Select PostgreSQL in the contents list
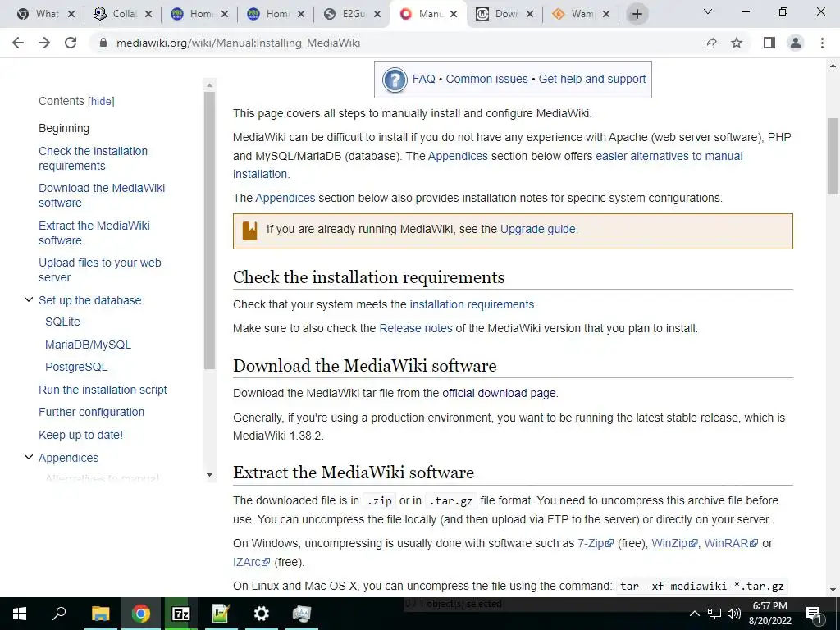 76,367
